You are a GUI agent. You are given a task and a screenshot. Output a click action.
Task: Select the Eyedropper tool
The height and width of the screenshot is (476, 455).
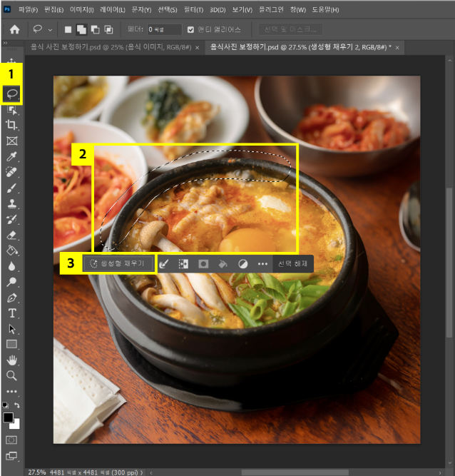(x=12, y=156)
